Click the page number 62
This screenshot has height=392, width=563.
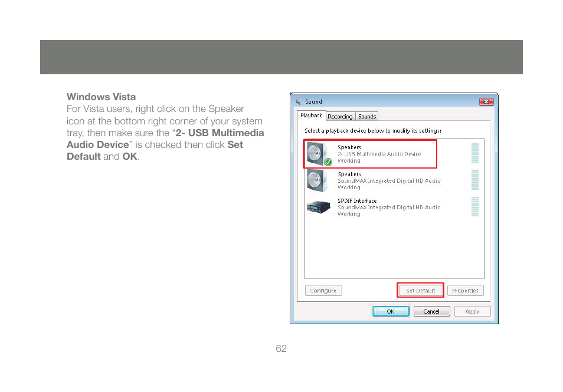coord(281,348)
